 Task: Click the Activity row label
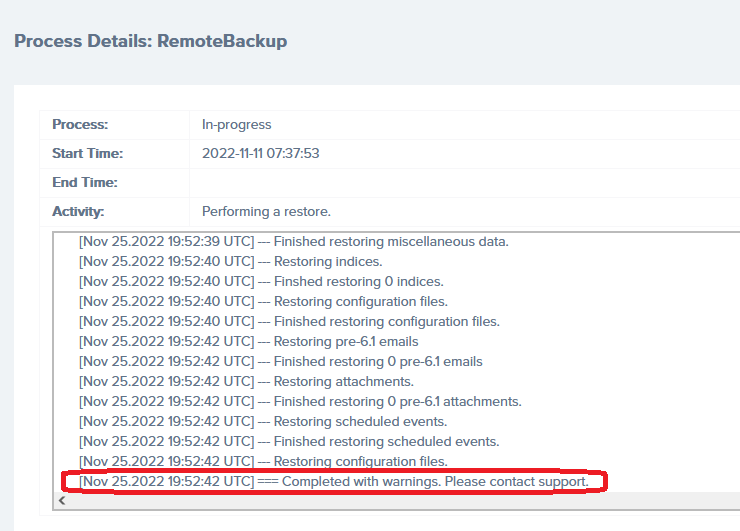point(78,212)
